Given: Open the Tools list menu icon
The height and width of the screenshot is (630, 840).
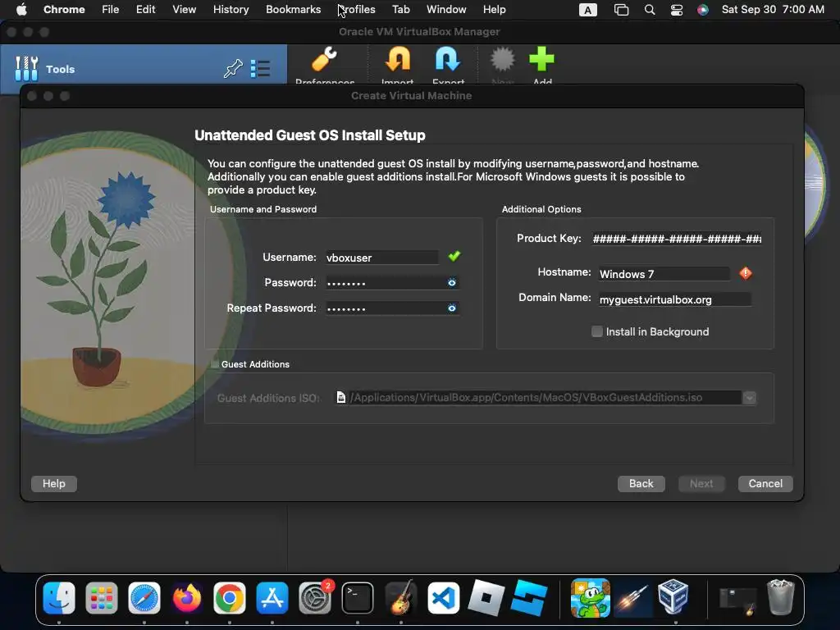Looking at the screenshot, I should (x=261, y=69).
